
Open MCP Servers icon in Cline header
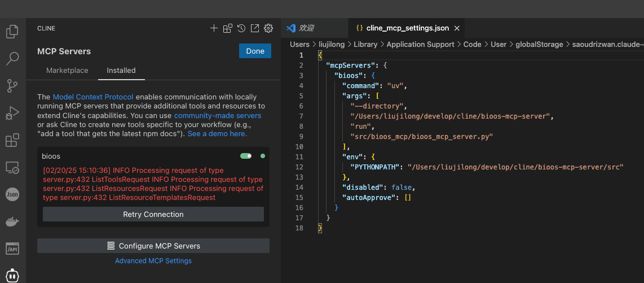pyautogui.click(x=227, y=28)
